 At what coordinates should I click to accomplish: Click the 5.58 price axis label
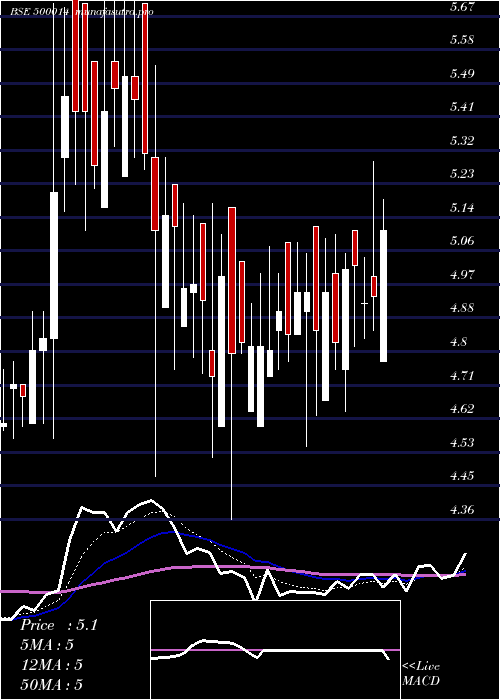pos(461,40)
